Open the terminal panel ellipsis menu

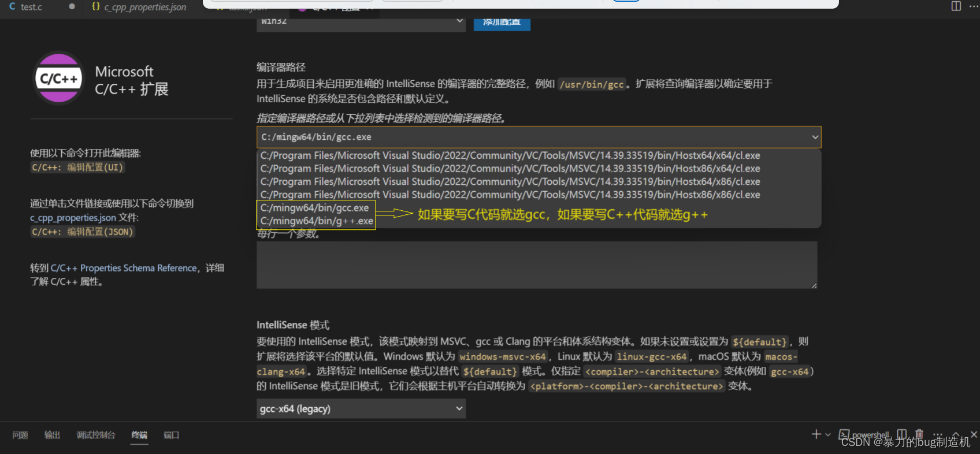point(938,434)
